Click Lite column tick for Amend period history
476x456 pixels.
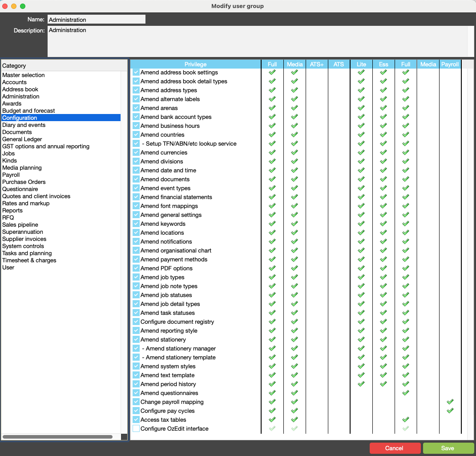tap(361, 384)
